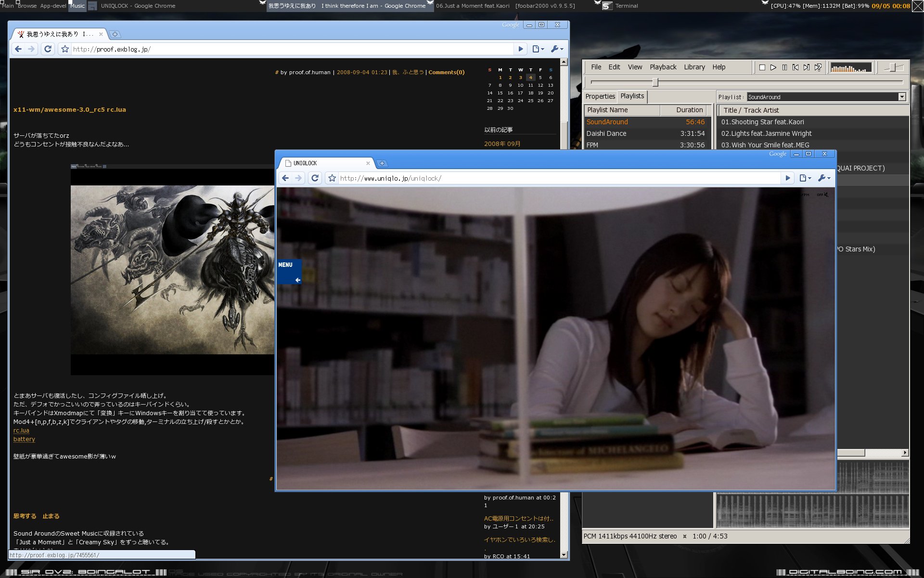924x578 pixels.
Task: Select calendar date 3 on the blog
Action: point(520,78)
